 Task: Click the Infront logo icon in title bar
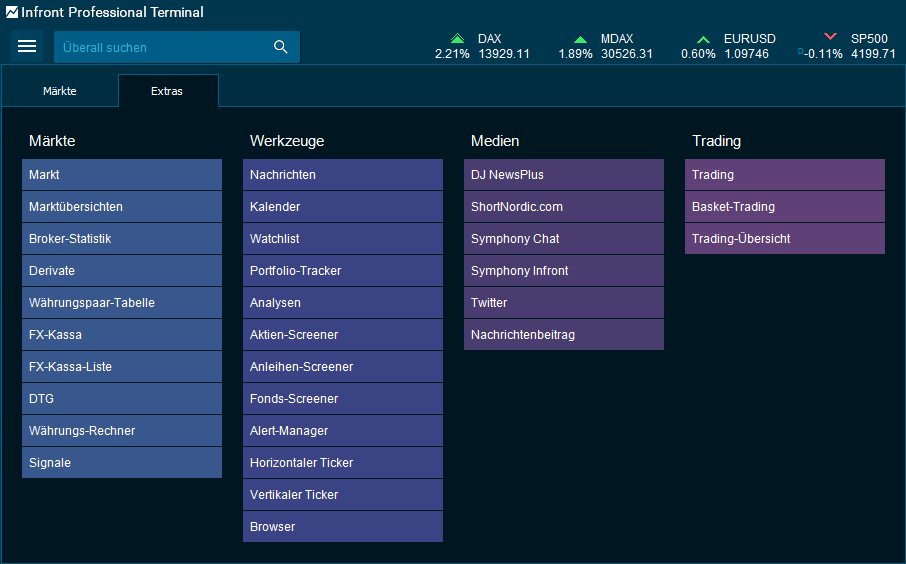pos(11,13)
